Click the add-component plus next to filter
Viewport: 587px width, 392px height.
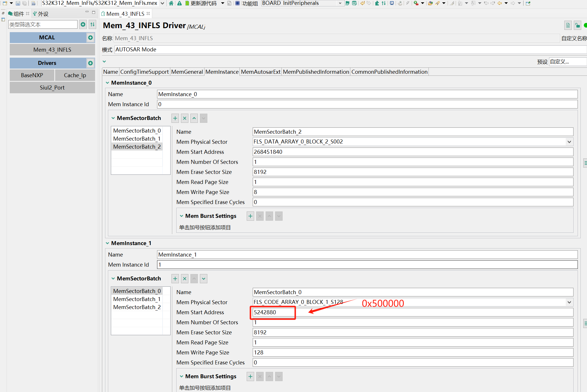[x=83, y=24]
